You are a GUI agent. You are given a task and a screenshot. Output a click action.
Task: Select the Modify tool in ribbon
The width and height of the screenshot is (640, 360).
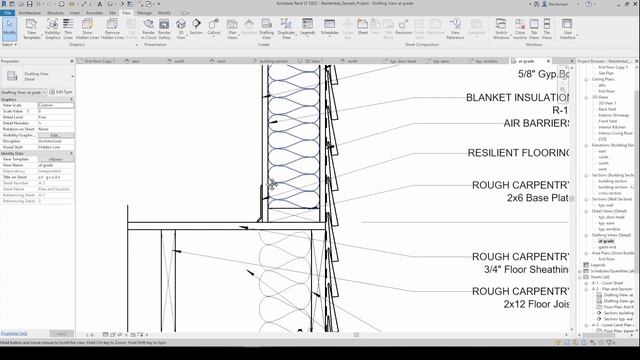point(9,29)
